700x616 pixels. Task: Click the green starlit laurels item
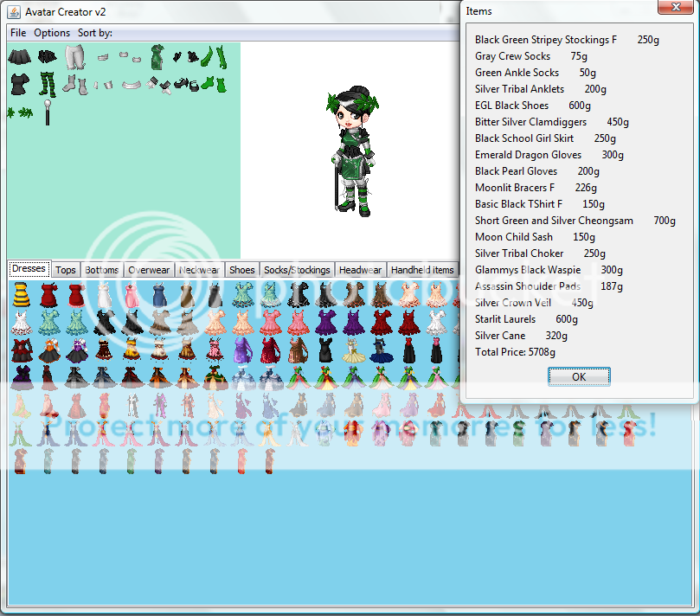(20, 112)
